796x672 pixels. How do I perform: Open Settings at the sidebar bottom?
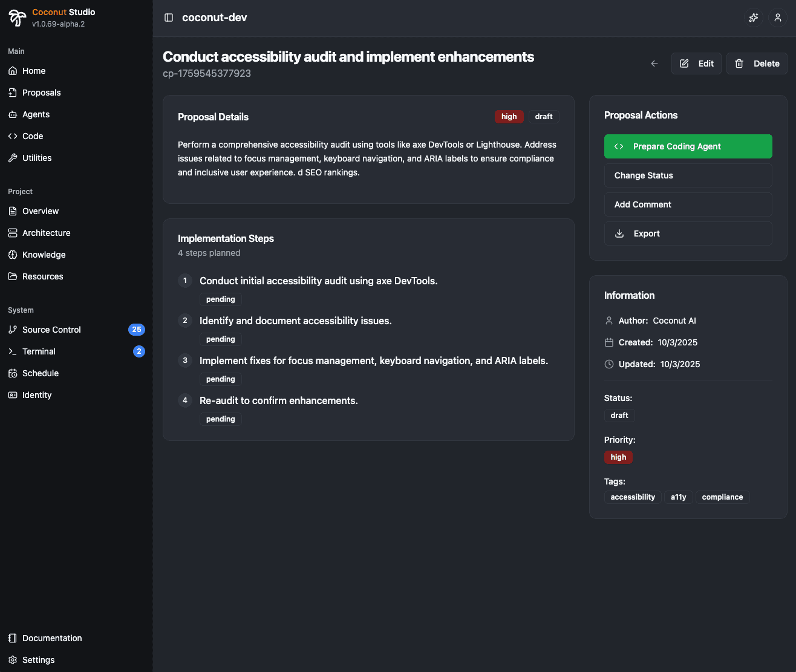[38, 660]
